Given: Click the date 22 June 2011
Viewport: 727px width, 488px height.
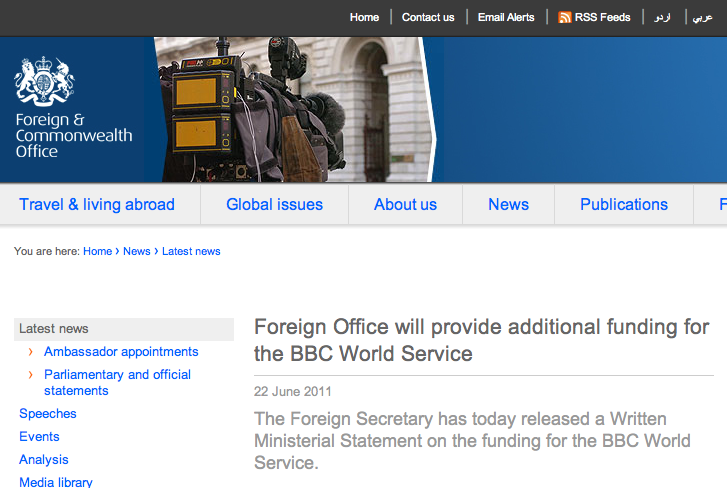Looking at the screenshot, I should click(x=293, y=392).
